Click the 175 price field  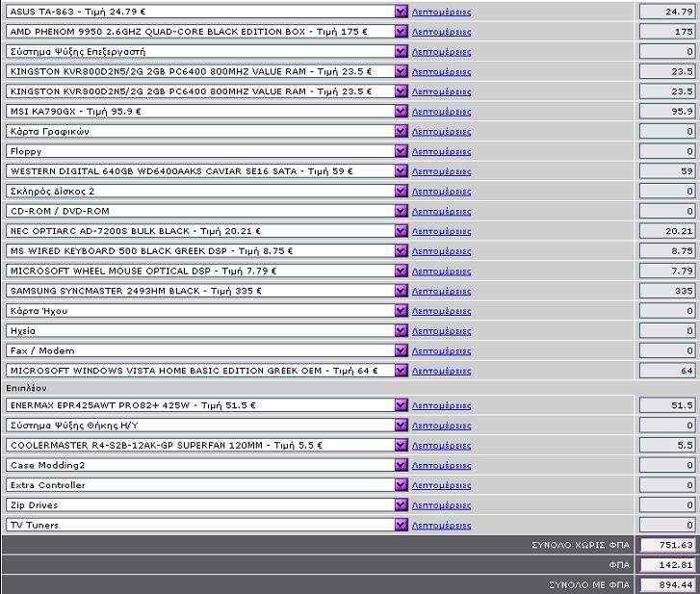[x=667, y=32]
